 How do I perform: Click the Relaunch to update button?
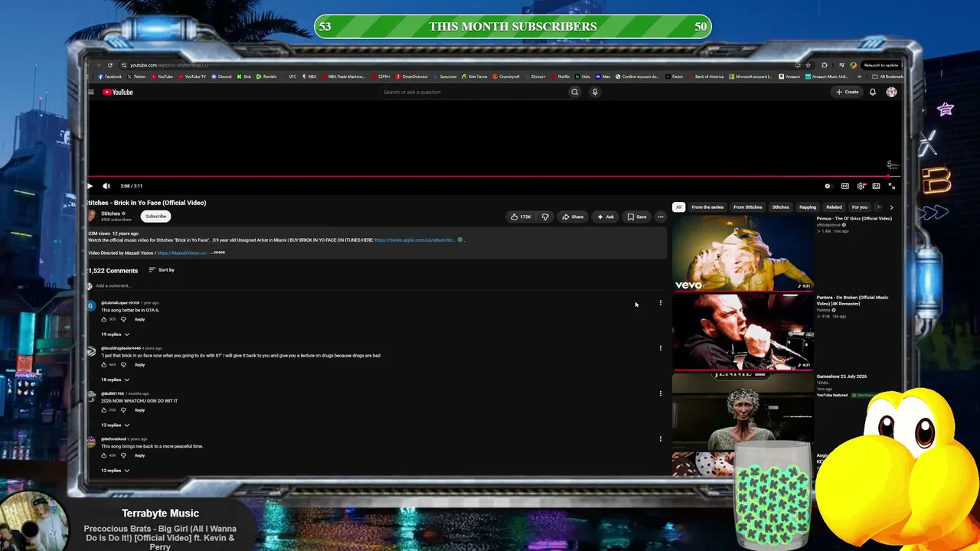click(881, 65)
